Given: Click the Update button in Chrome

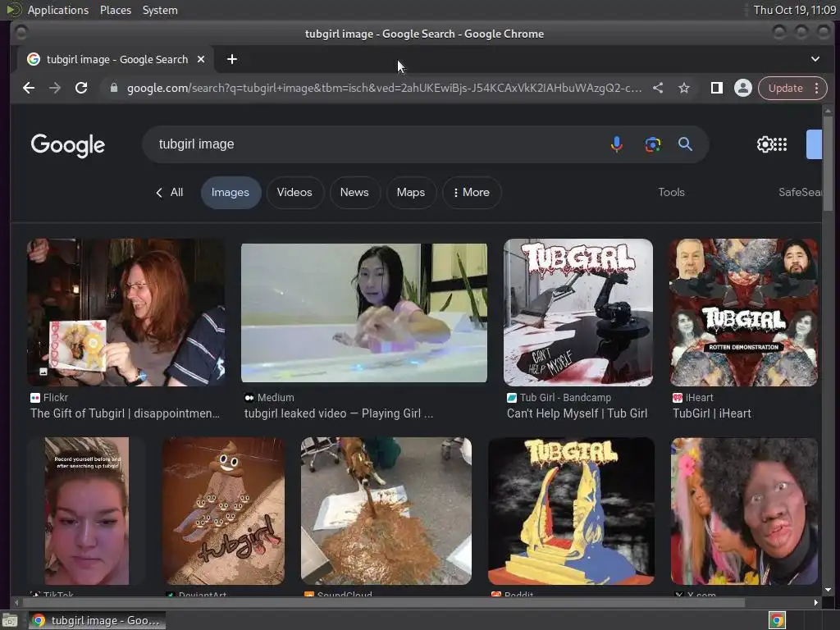Looking at the screenshot, I should click(785, 88).
